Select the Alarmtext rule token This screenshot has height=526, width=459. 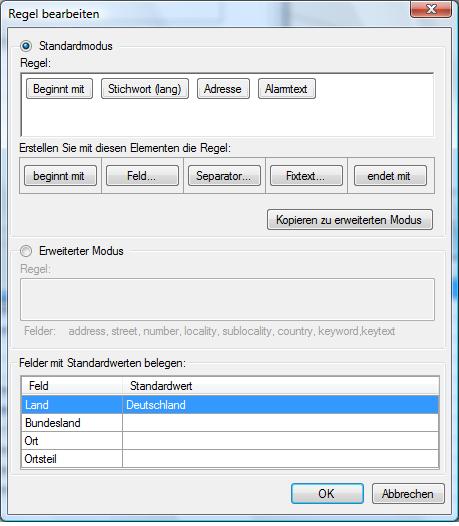click(287, 89)
